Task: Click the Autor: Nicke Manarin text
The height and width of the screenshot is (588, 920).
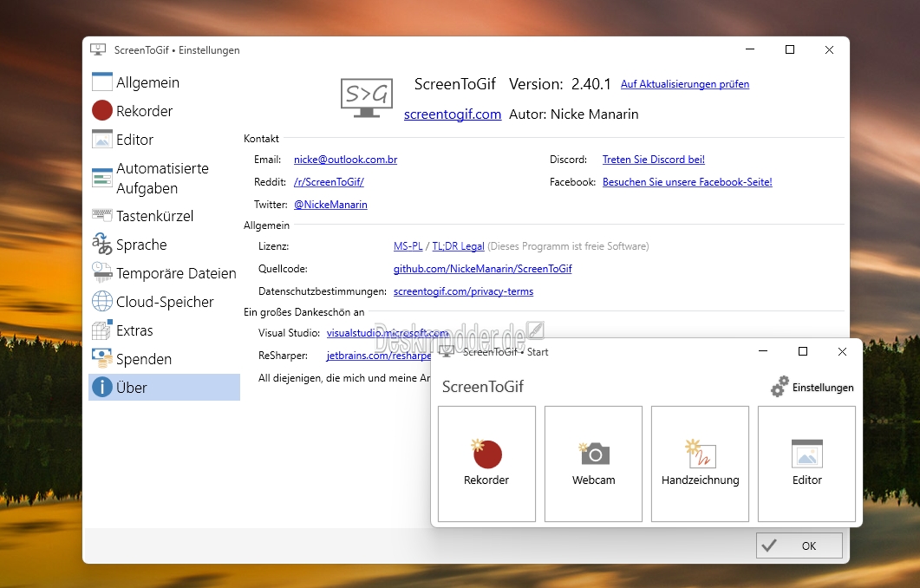Action: point(573,114)
